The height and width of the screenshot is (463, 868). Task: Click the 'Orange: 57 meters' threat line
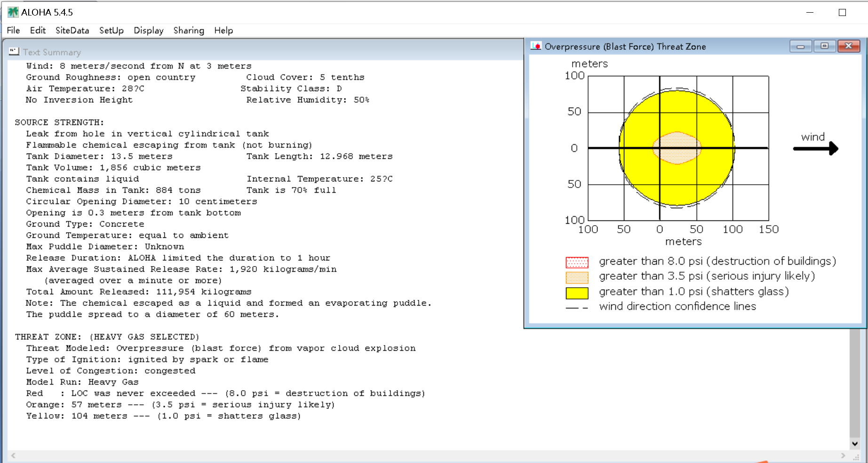point(181,404)
